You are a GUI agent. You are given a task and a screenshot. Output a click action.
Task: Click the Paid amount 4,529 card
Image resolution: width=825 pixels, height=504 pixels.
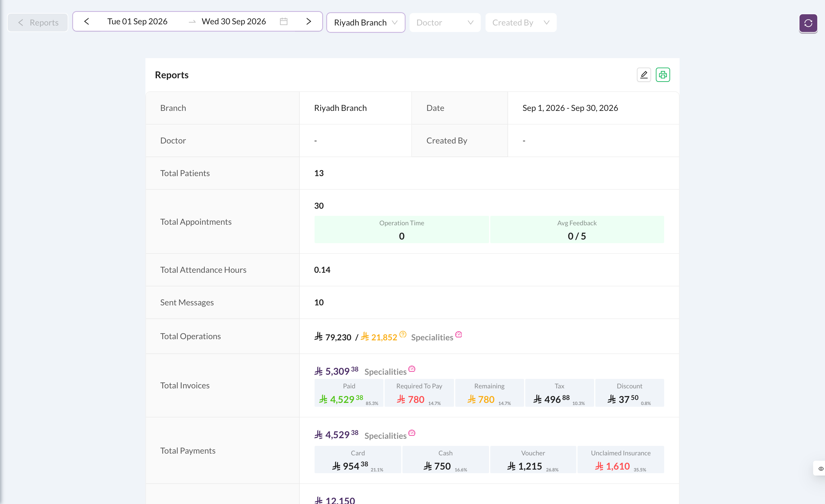349,393
